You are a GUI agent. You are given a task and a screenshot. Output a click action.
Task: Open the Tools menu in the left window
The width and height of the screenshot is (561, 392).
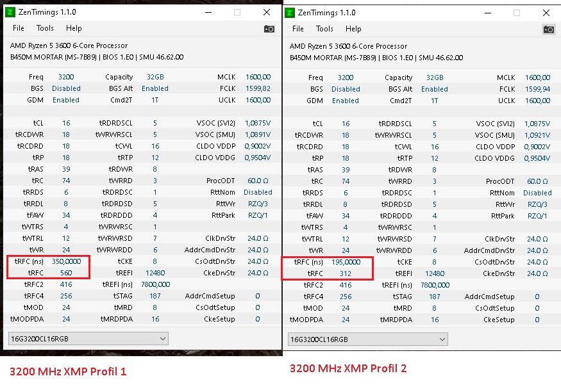(x=45, y=28)
